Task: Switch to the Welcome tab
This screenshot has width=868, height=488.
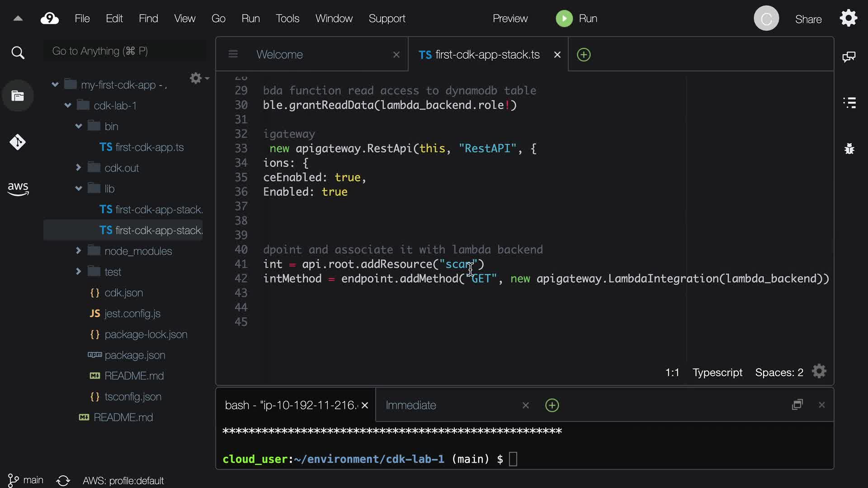Action: tap(279, 55)
